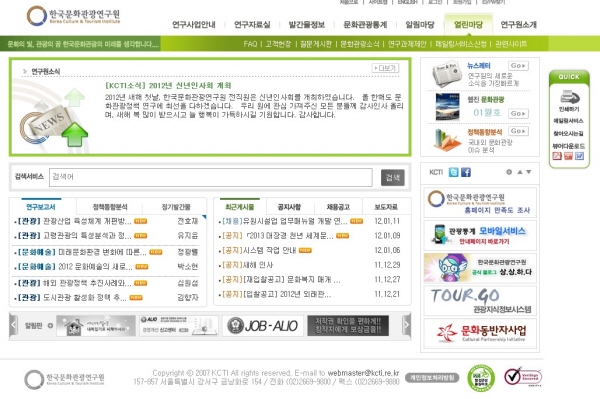This screenshot has width=600, height=399.
Task: Click the up triangle in the KCTI banner bar
Action: [520, 172]
